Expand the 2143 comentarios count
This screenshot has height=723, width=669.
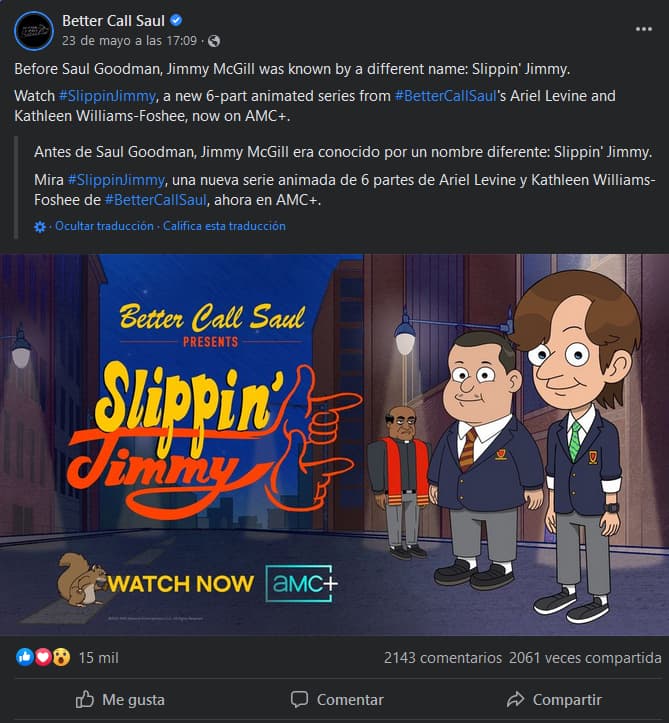click(443, 658)
